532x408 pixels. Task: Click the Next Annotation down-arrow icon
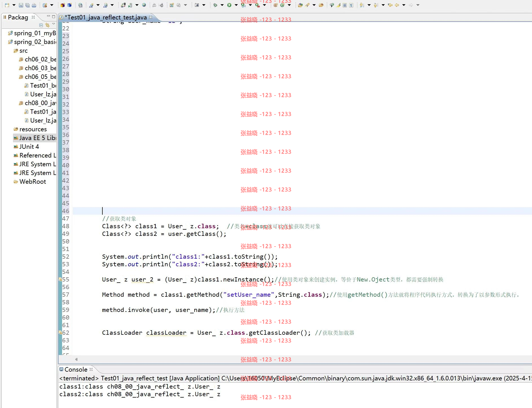(x=362, y=5)
